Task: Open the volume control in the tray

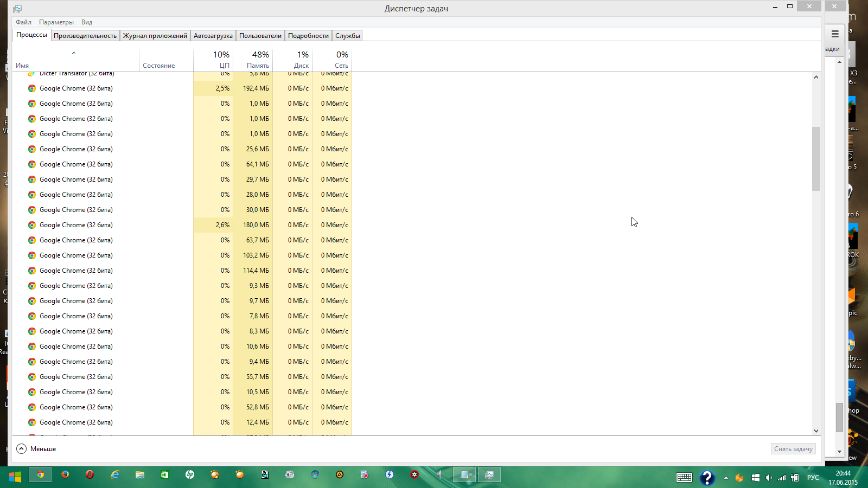Action: (768, 478)
